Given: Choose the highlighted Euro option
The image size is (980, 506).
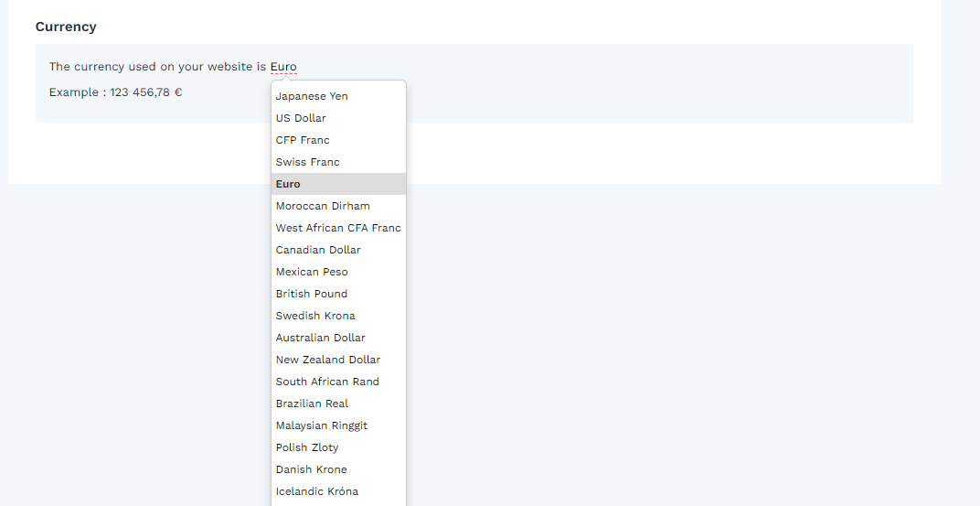Looking at the screenshot, I should [338, 184].
